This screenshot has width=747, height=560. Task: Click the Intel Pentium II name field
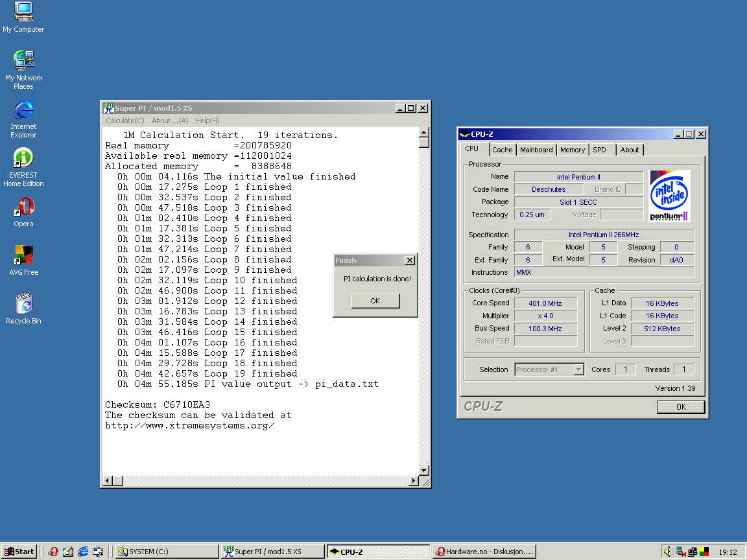point(578,177)
